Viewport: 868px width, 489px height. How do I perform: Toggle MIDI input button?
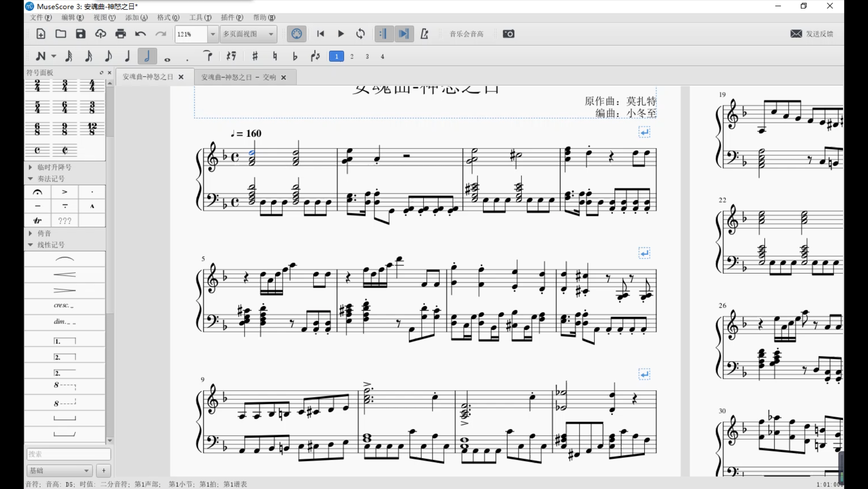297,34
